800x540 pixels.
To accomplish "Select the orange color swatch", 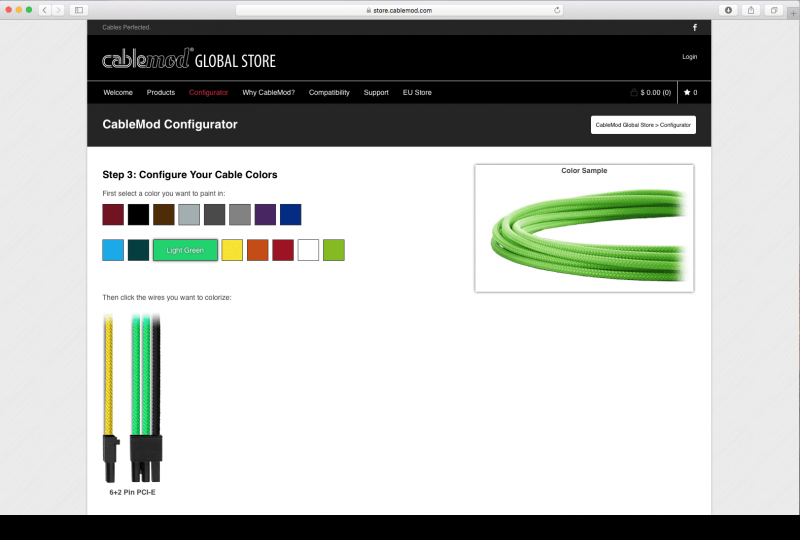I will tap(258, 250).
